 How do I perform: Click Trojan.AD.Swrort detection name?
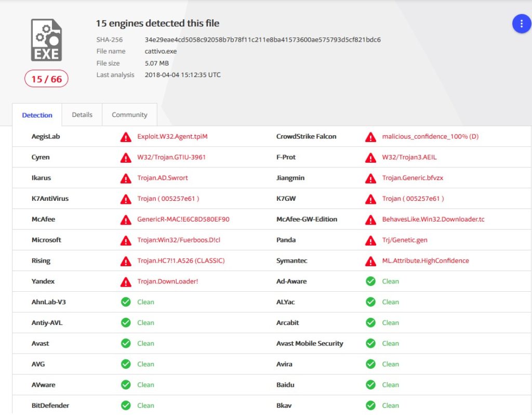(x=163, y=178)
